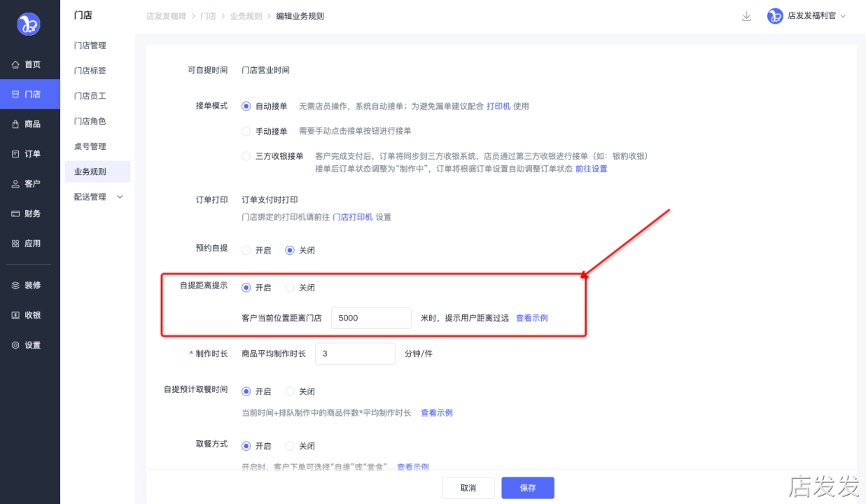Select 三方收银接单 radio button
This screenshot has height=504, width=866.
[246, 156]
